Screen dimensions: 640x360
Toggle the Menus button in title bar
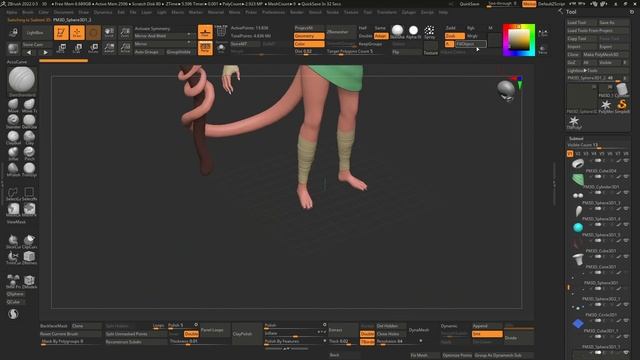[529, 4]
